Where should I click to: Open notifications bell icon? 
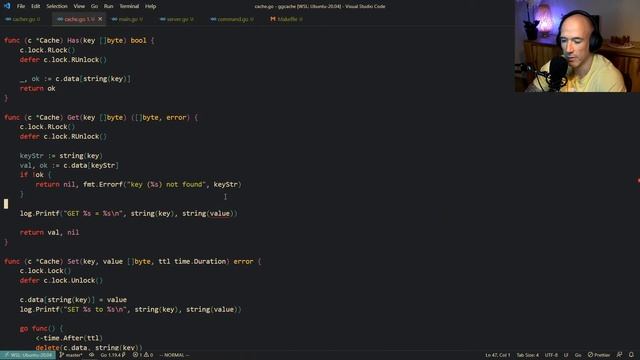(x=631, y=355)
